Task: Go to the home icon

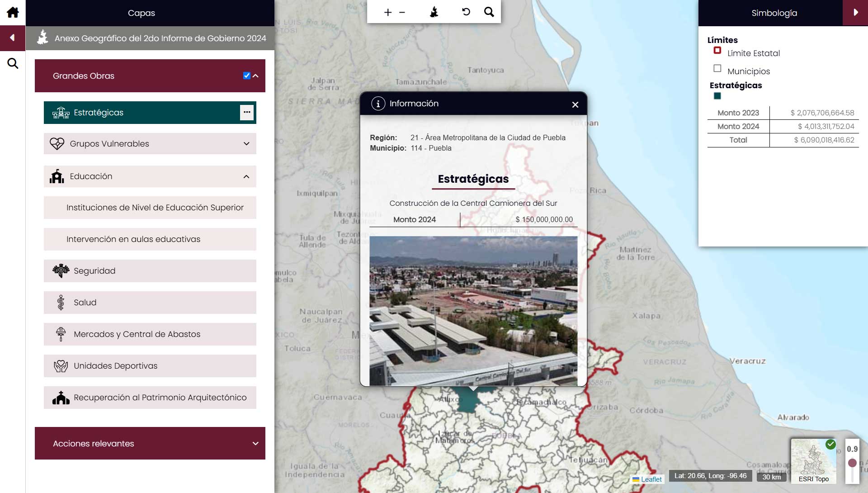Action: (13, 12)
